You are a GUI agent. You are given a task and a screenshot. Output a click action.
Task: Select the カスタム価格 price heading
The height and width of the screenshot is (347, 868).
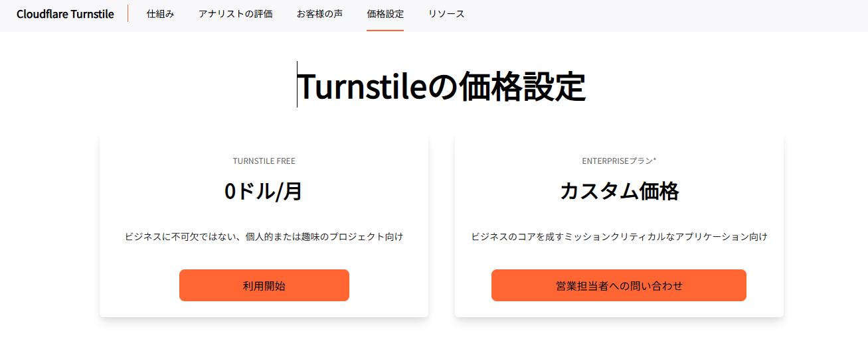[x=619, y=191]
